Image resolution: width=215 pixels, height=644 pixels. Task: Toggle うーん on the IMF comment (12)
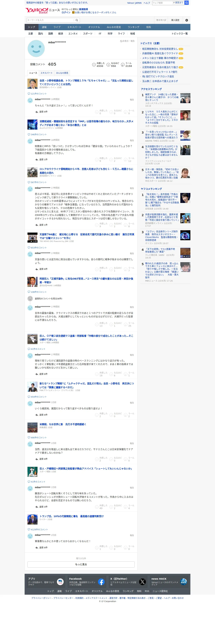(129, 159)
